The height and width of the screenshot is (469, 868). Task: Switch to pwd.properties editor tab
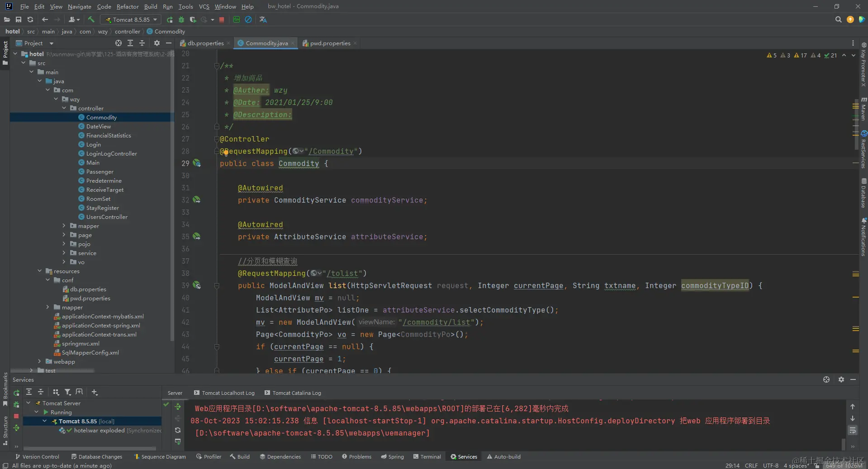click(330, 43)
